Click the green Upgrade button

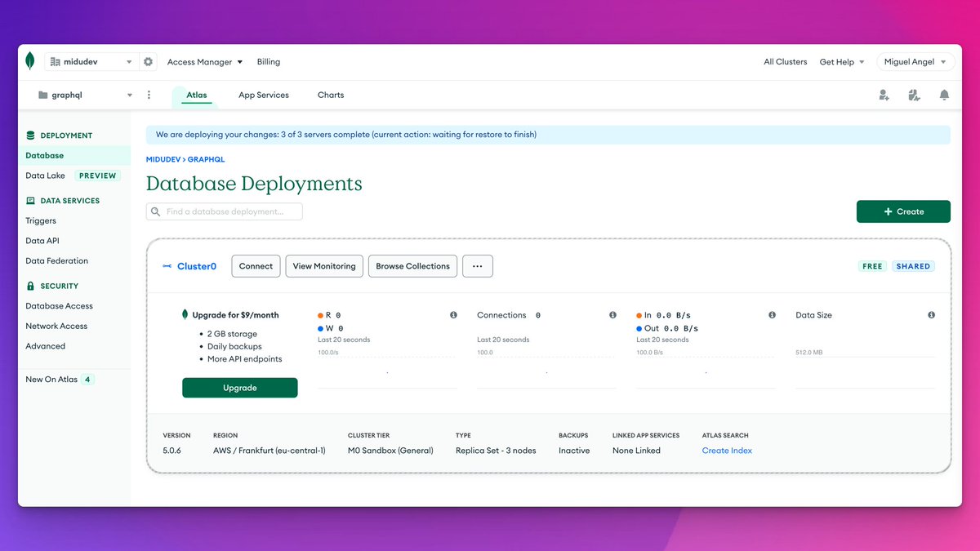tap(240, 388)
